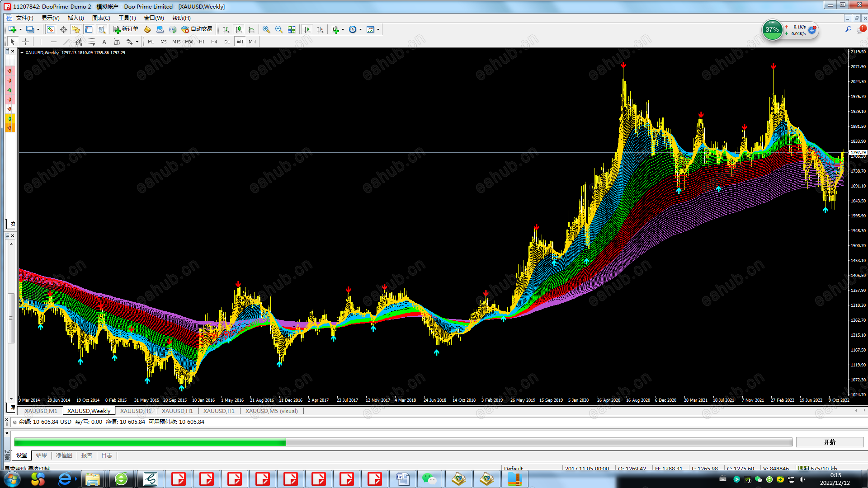
Task: Select the trendline drawing tool
Action: (x=66, y=42)
